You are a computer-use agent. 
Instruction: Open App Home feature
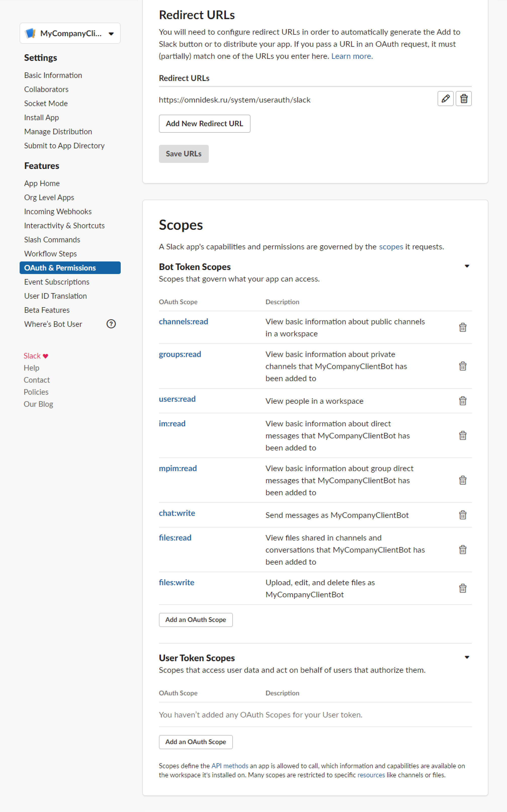(42, 183)
